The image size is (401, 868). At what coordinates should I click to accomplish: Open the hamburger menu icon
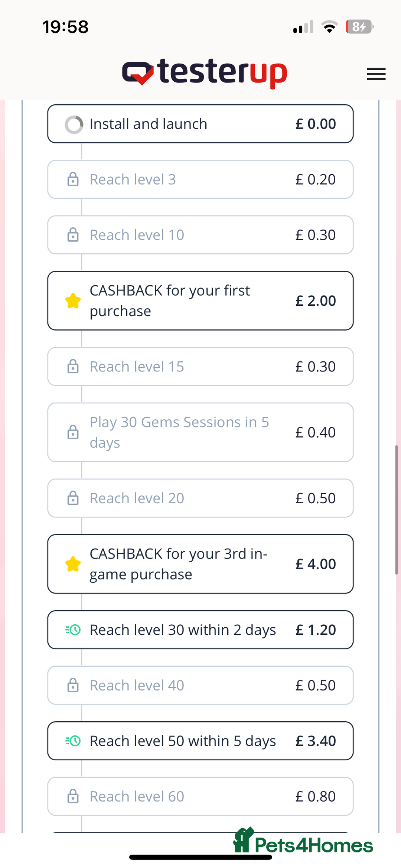(x=376, y=74)
